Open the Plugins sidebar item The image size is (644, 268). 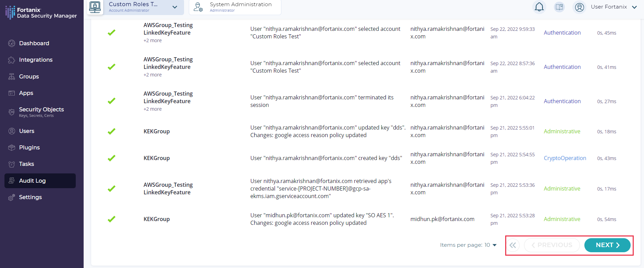(29, 147)
